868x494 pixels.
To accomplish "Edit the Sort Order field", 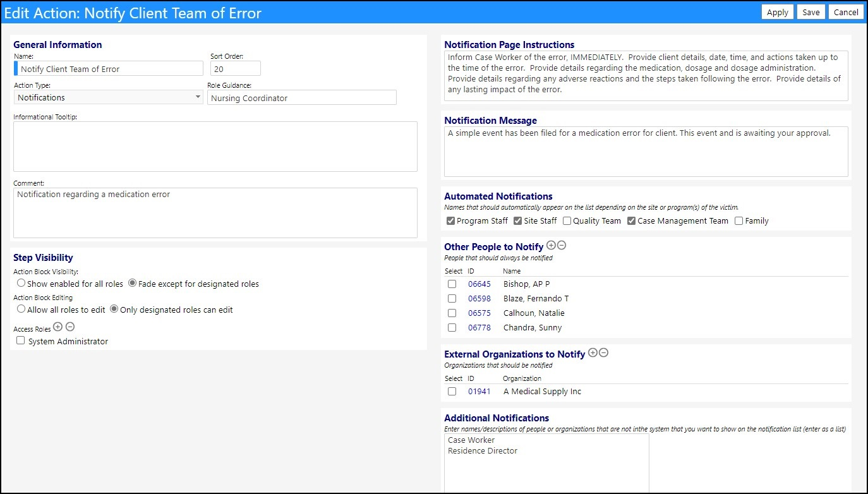I will [236, 69].
